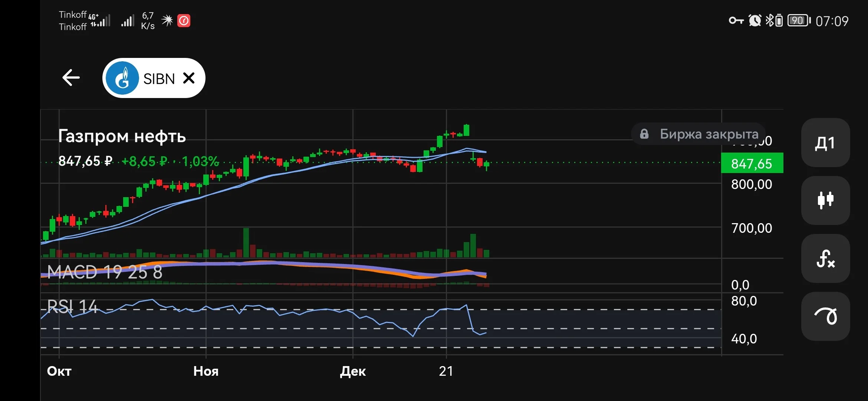Image resolution: width=868 pixels, height=401 pixels.
Task: Tap the red app notification icon
Action: (x=184, y=21)
